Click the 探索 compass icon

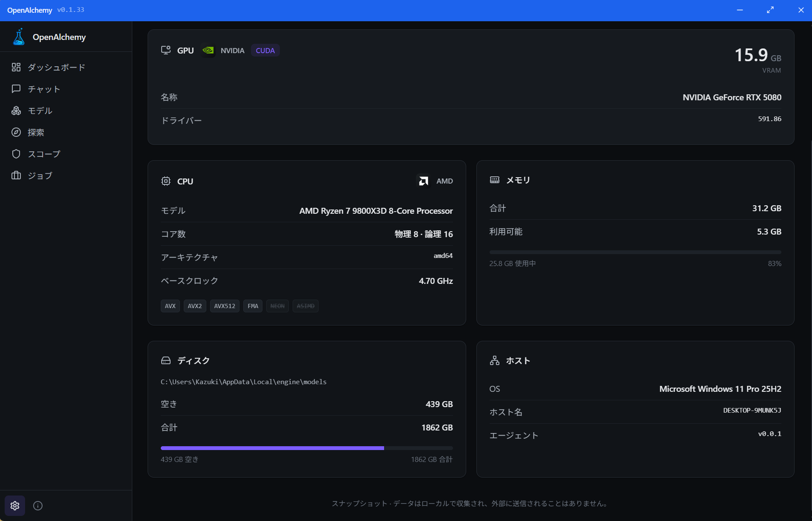[x=16, y=132]
